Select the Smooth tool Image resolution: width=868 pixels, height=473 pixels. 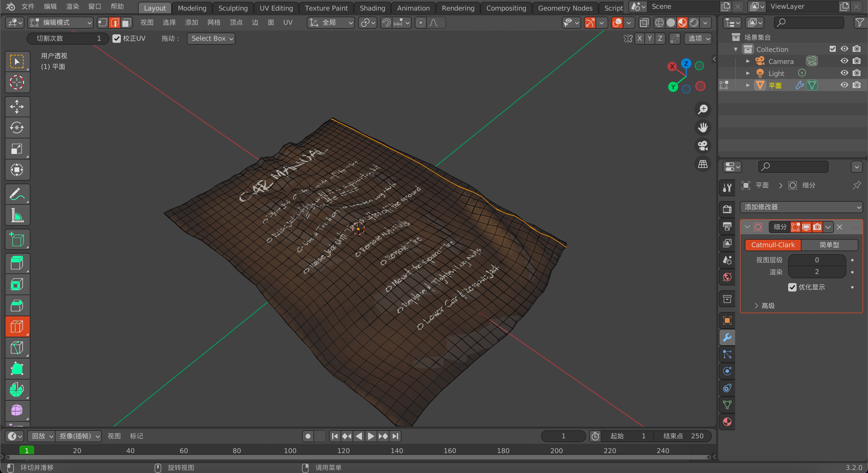17,410
